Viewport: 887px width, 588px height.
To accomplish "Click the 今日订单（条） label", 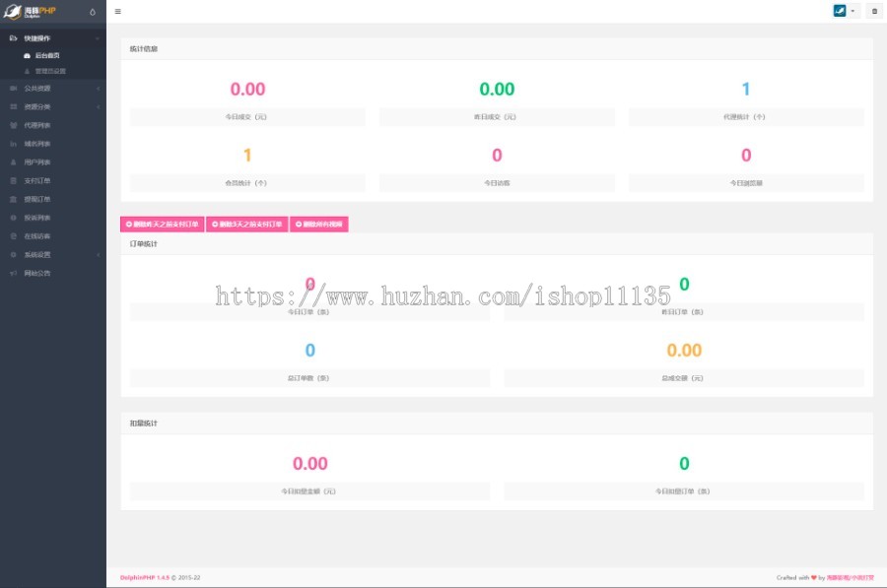I will click(x=308, y=312).
